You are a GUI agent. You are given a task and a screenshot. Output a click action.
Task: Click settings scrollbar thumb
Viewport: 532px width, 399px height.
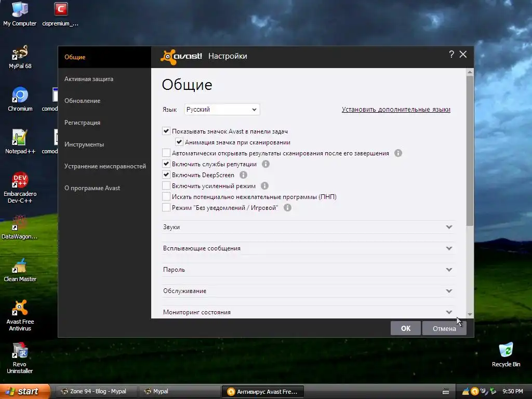pos(470,151)
